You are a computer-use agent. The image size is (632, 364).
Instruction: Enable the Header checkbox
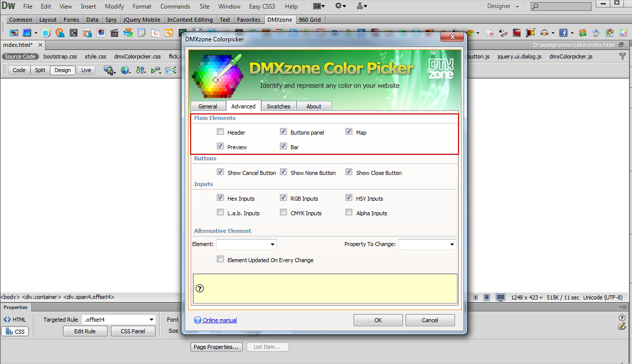(220, 132)
